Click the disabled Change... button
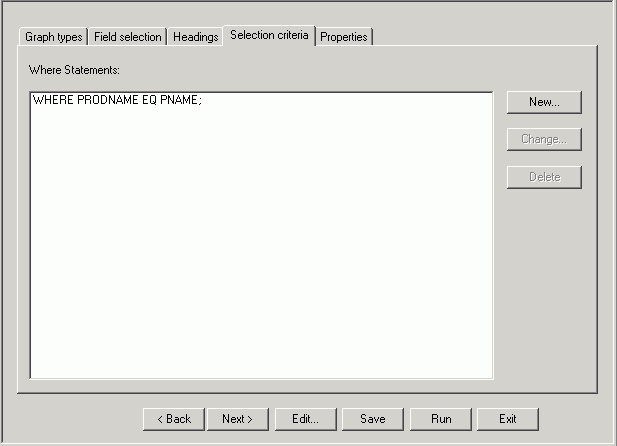This screenshot has height=446, width=617. click(x=544, y=139)
